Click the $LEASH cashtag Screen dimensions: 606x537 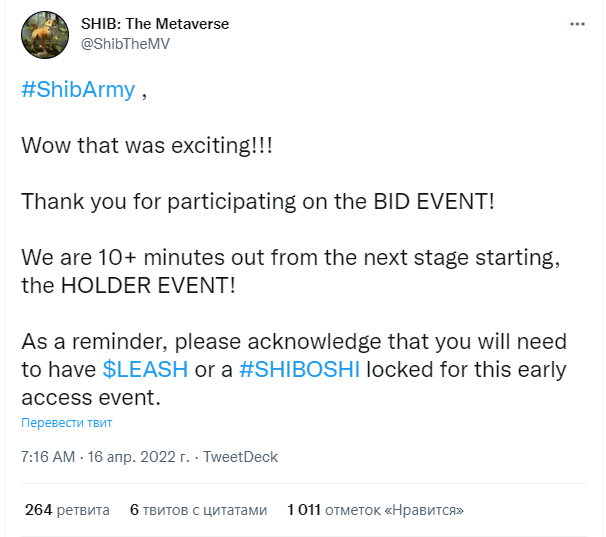point(145,369)
